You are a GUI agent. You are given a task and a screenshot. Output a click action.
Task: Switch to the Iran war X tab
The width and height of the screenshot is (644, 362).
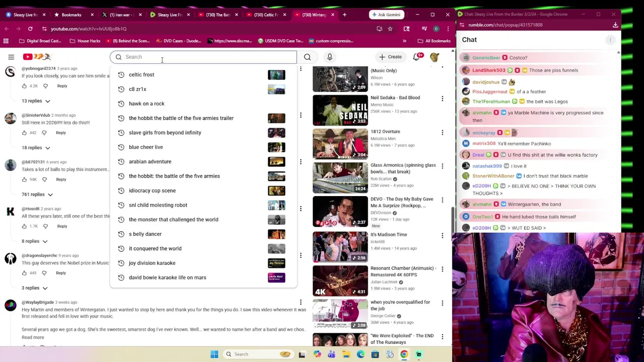pos(120,15)
